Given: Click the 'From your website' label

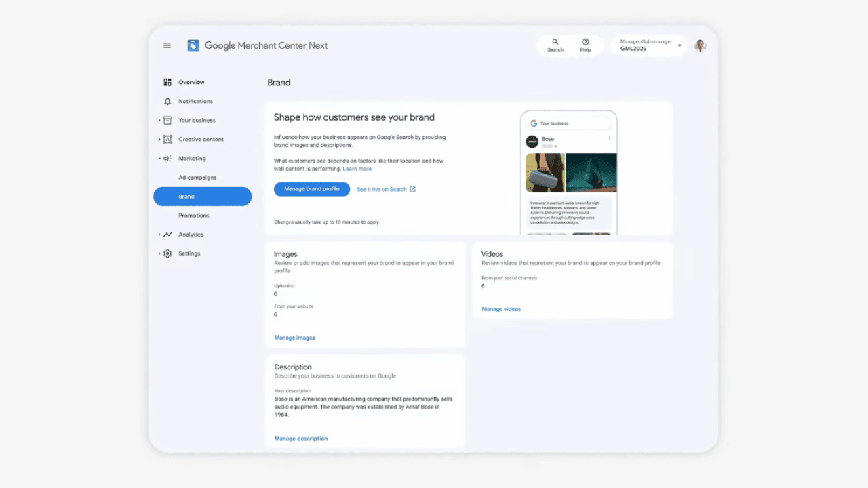Looking at the screenshot, I should click(x=294, y=306).
